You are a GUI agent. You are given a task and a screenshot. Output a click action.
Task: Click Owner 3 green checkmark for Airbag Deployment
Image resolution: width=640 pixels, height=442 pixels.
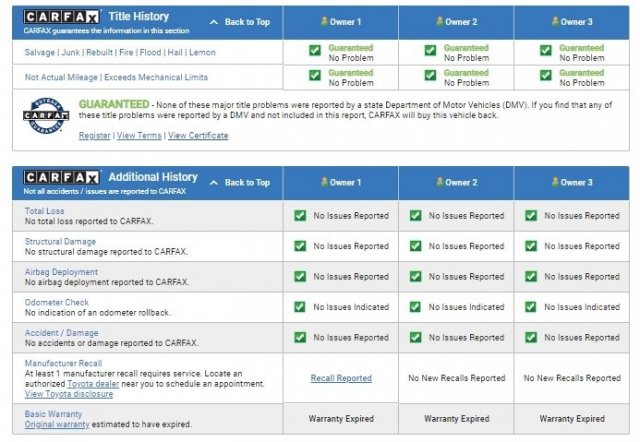[531, 277]
